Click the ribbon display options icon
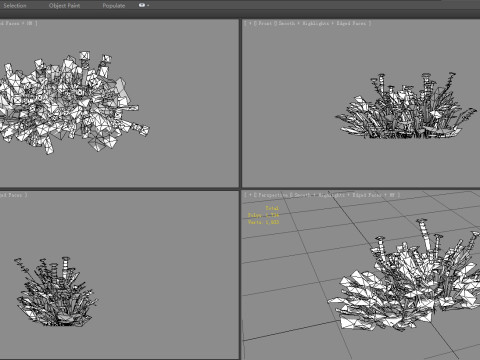 tap(142, 5)
